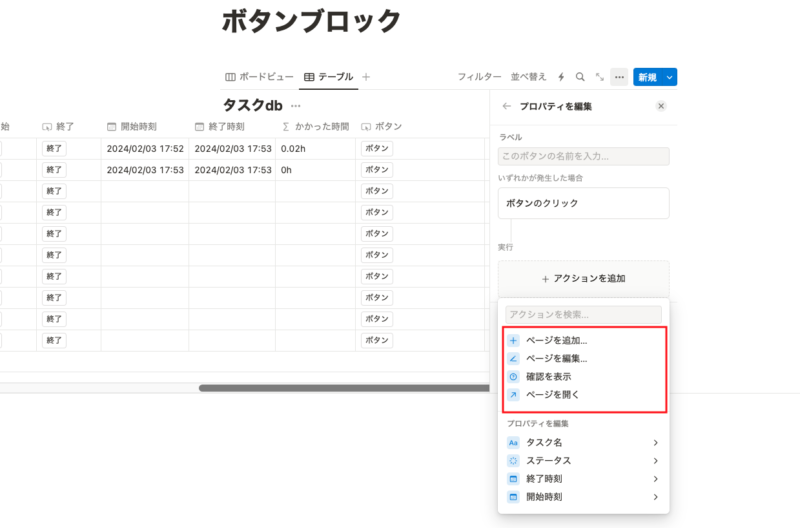Image resolution: width=800 pixels, height=528 pixels.
Task: Click the status icon beside ステータス
Action: coord(513,461)
